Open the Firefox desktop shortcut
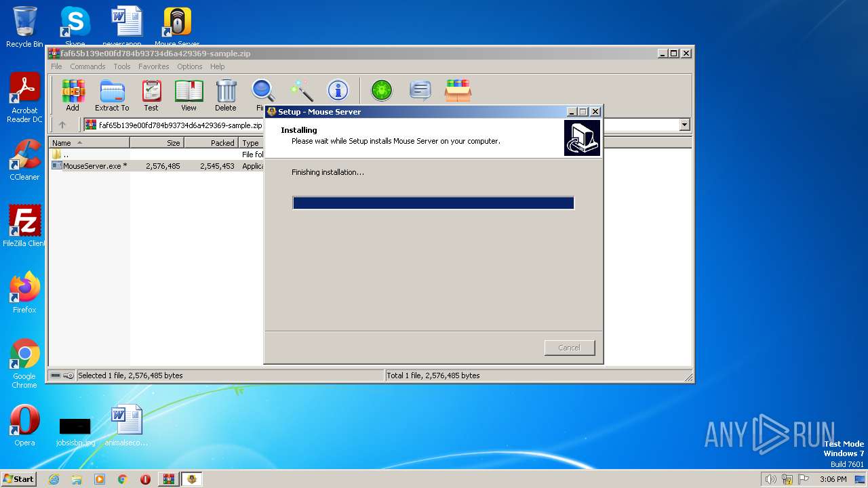Image resolution: width=868 pixels, height=488 pixels. pos(24,293)
